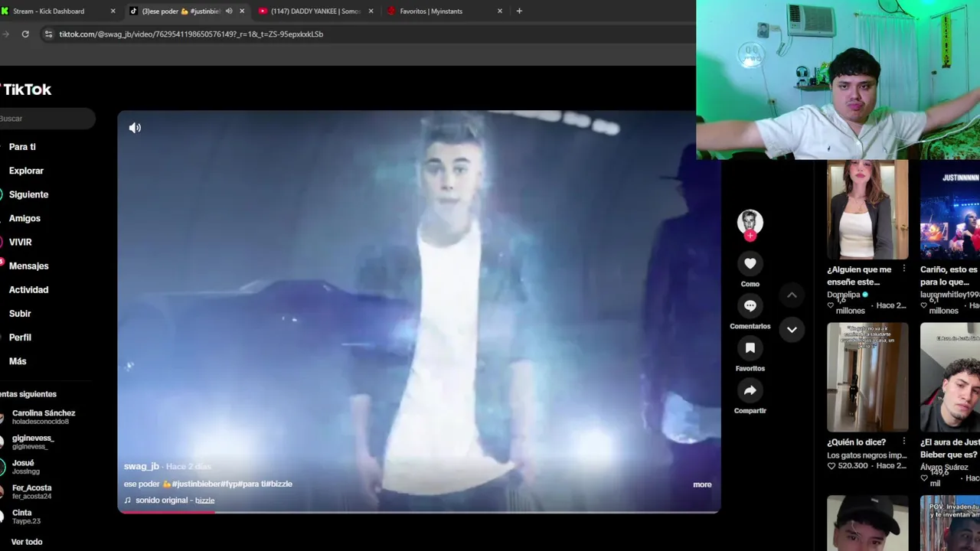The width and height of the screenshot is (980, 551).
Task: Reload the page
Action: (25, 34)
